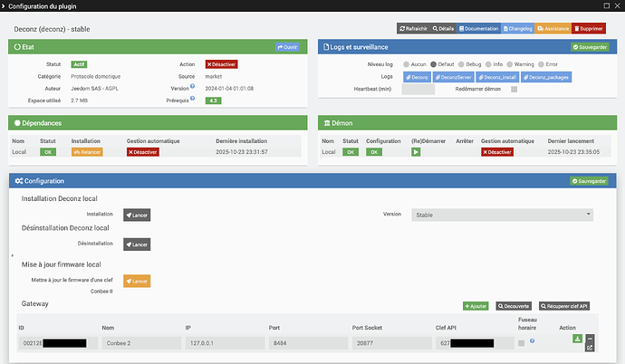Toggle the Redémarrer démon checkbox
The width and height of the screenshot is (625, 364).
coord(514,90)
